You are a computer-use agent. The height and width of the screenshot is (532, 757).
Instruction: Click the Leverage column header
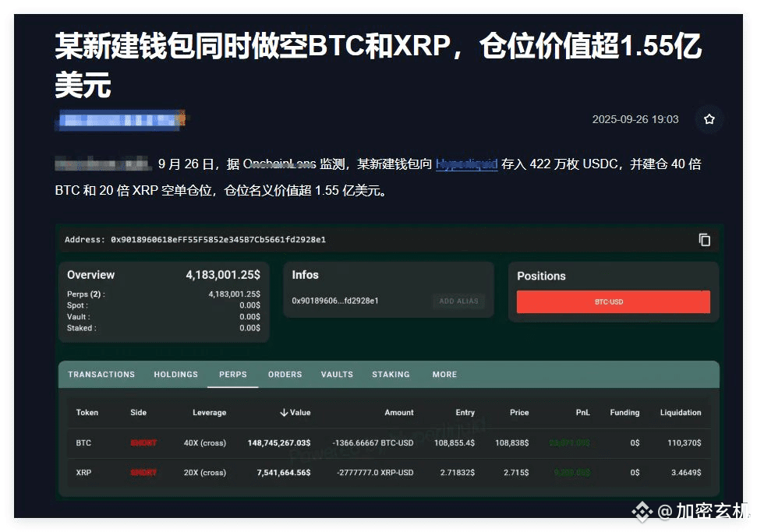[209, 412]
